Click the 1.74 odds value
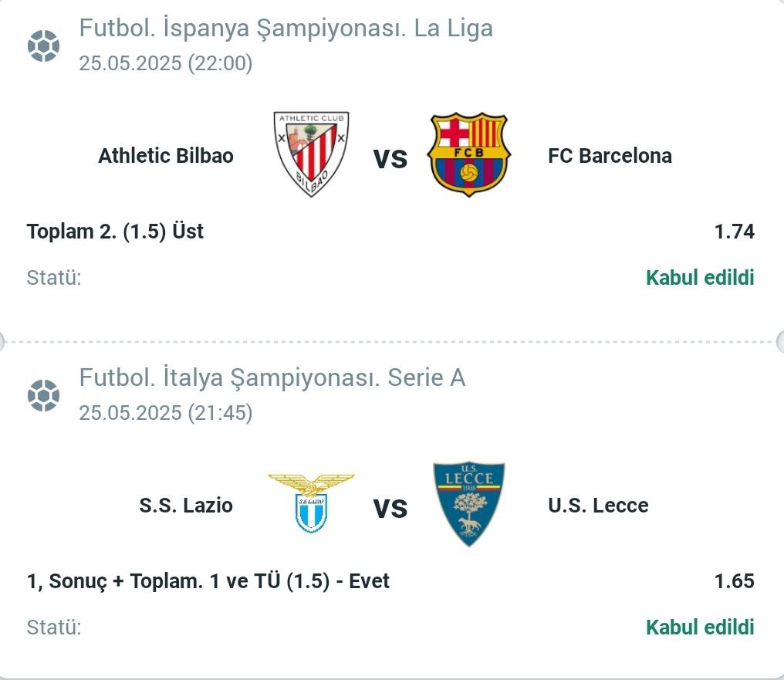The image size is (784, 680). [x=734, y=232]
